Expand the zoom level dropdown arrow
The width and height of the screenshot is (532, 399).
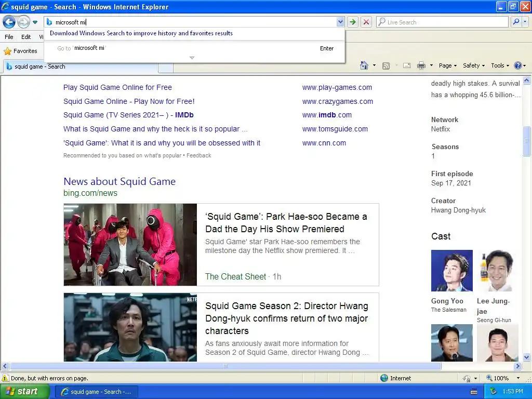click(x=518, y=378)
